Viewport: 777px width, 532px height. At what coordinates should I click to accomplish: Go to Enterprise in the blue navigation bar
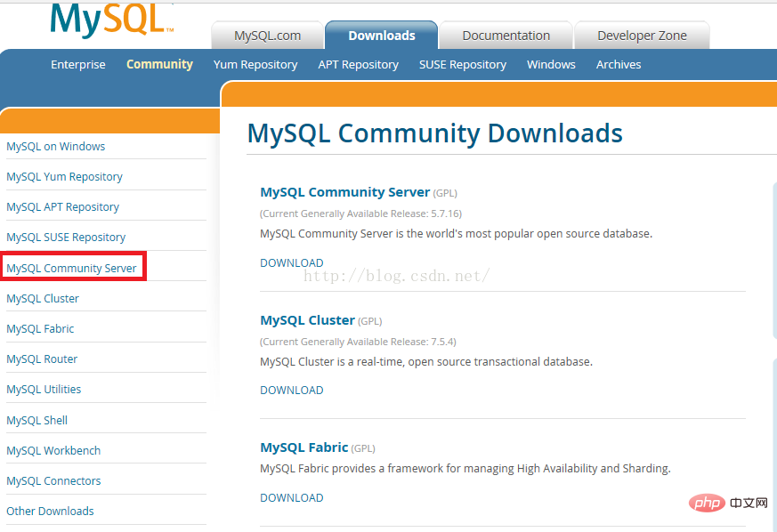[78, 64]
